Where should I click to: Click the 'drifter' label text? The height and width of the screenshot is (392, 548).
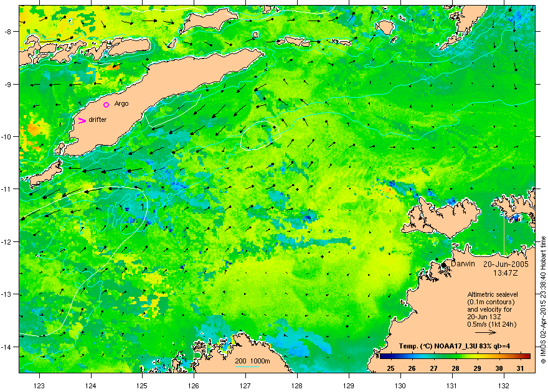[x=98, y=119]
